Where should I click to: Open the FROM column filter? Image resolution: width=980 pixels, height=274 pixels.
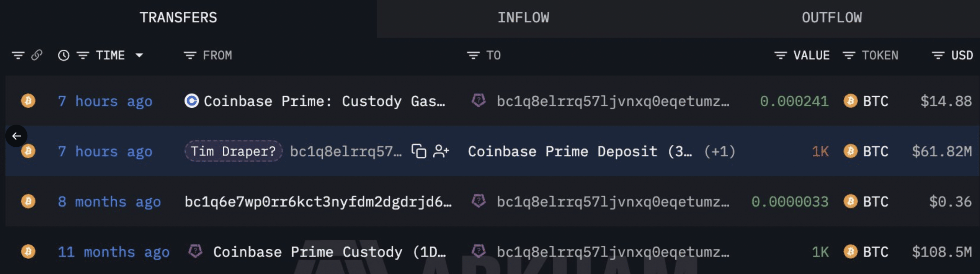tap(190, 55)
